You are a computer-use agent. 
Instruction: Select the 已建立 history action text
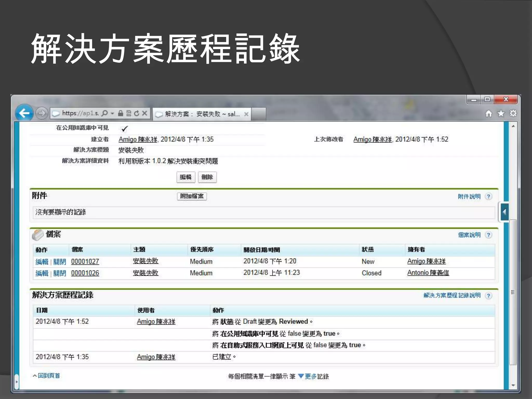pos(224,357)
